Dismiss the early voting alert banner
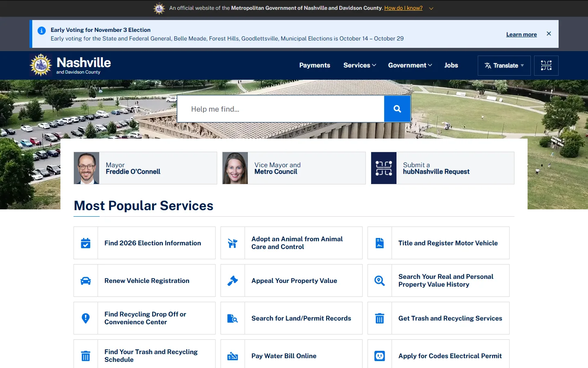The image size is (588, 368). 549,34
